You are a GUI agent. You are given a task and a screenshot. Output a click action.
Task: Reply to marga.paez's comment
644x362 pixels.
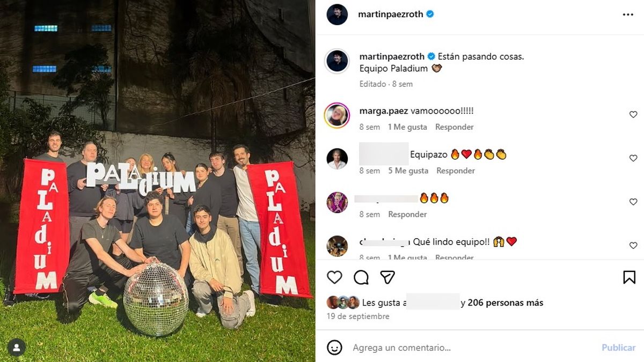pos(454,127)
